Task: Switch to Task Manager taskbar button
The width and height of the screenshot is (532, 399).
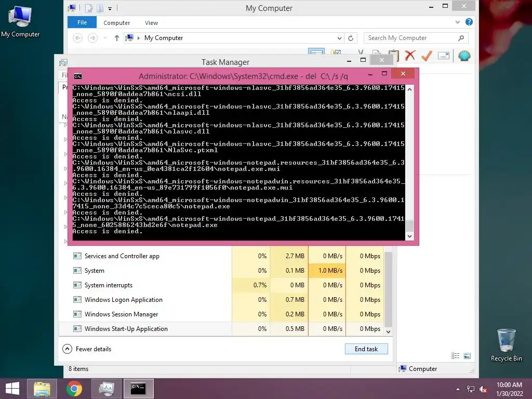Action: click(x=106, y=389)
